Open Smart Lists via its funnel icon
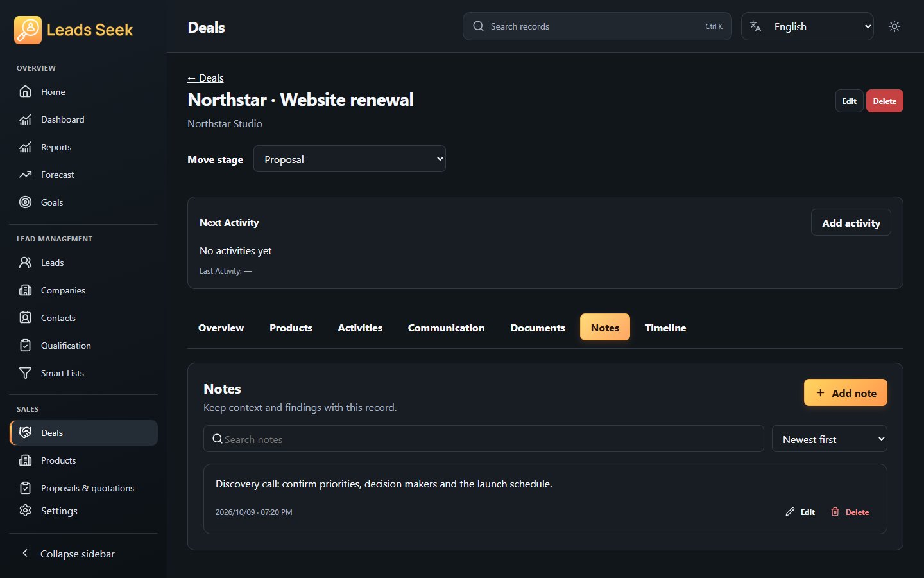The width and height of the screenshot is (924, 578). pyautogui.click(x=25, y=373)
